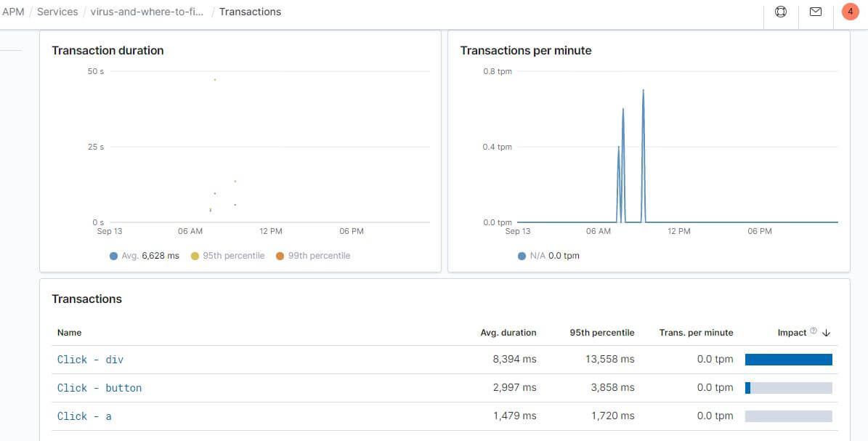Open Services from the breadcrumb trail
Viewport: 868px width, 441px height.
pyautogui.click(x=57, y=11)
